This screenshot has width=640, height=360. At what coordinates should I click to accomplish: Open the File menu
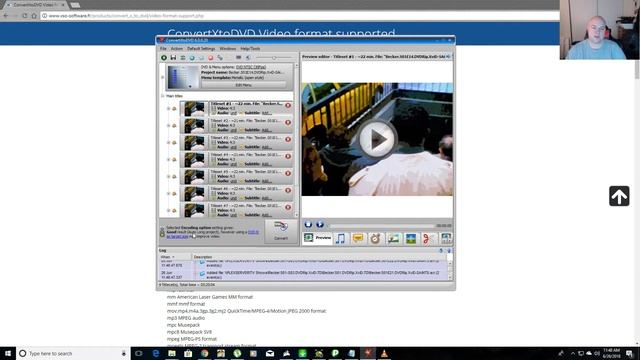click(163, 49)
